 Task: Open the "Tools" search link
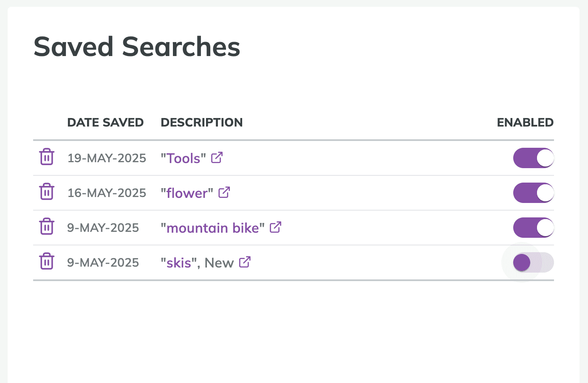tap(183, 158)
